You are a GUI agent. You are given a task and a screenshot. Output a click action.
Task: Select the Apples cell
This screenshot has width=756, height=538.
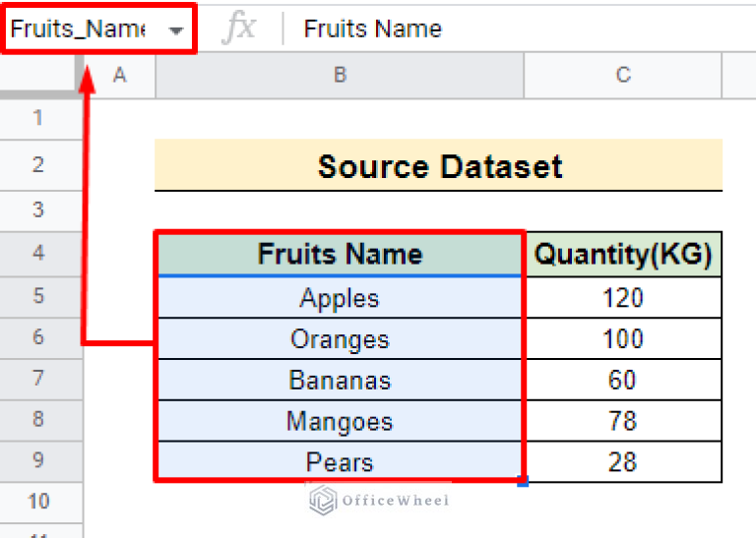click(340, 297)
